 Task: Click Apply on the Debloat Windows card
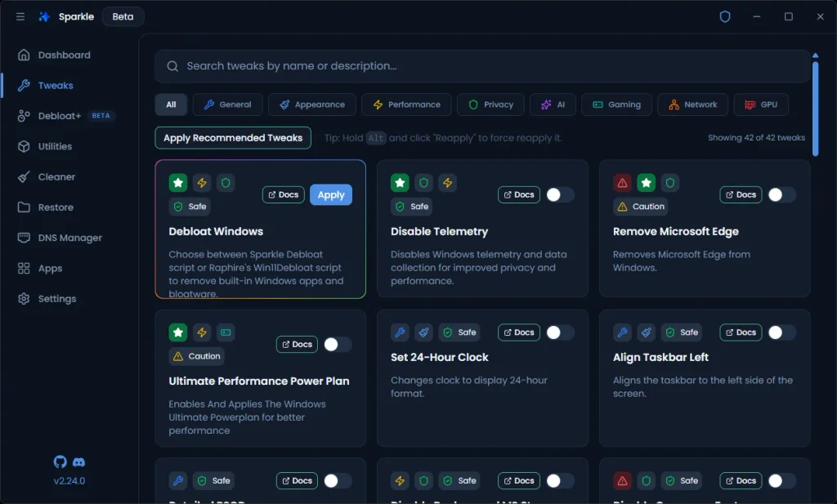point(331,194)
